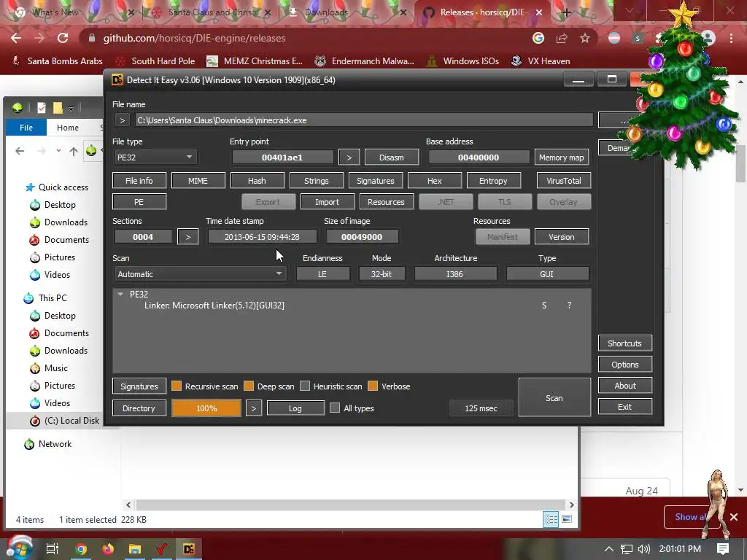Click arrow button beside Sections count
Viewport: 747px width, 560px height.
pos(188,237)
